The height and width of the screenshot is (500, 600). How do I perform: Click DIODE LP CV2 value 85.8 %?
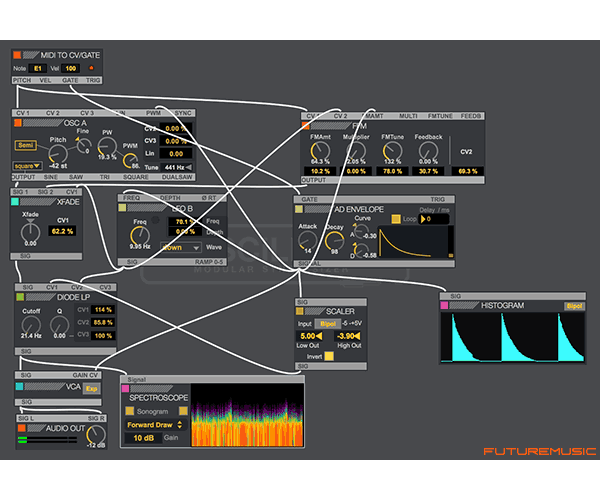[103, 322]
